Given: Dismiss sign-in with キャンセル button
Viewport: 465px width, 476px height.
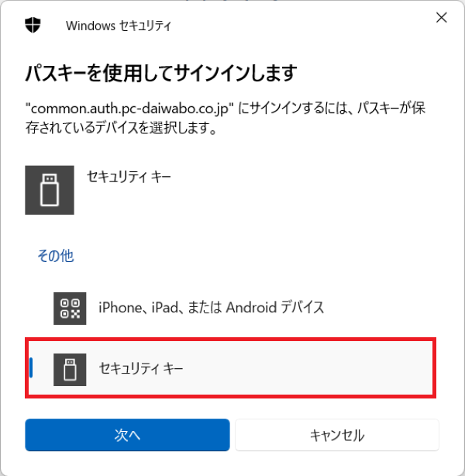Looking at the screenshot, I should (x=337, y=435).
